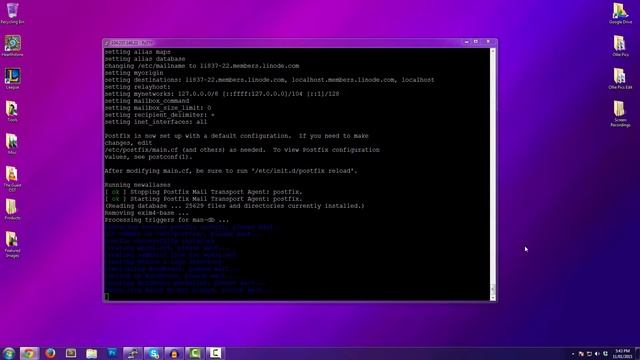Click PuTTY scrollbar up arrow

[x=493, y=51]
